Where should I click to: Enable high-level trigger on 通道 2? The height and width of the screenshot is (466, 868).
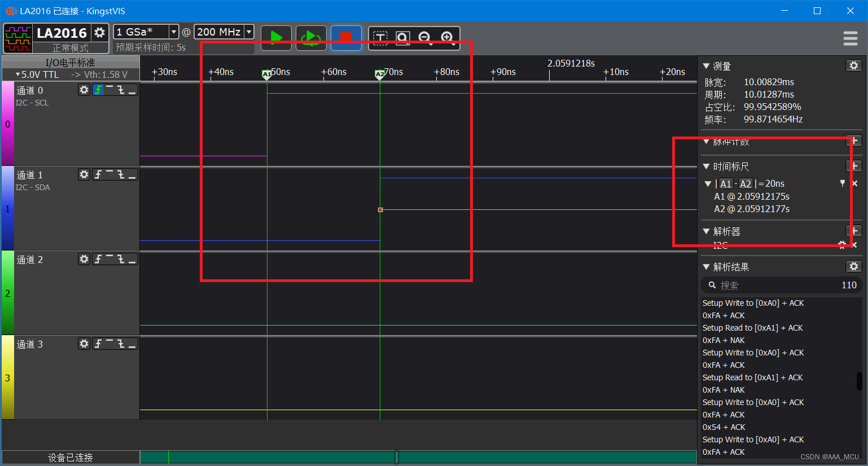click(109, 259)
